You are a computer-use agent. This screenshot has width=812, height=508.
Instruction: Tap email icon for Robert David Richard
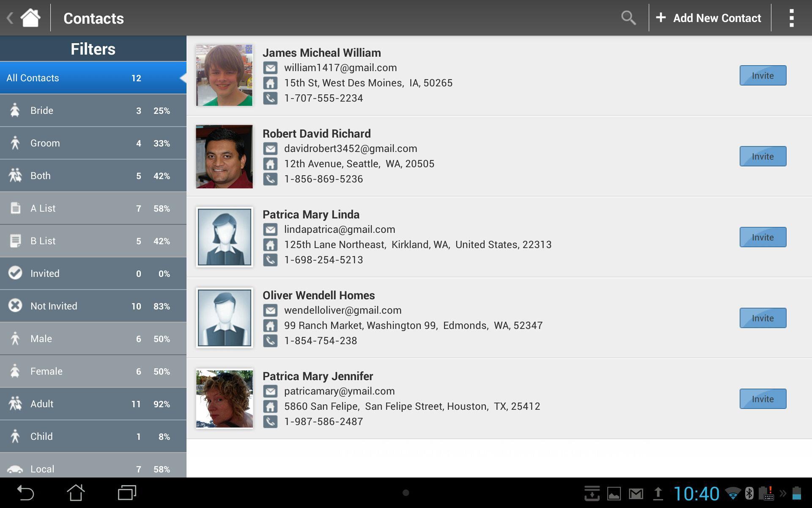point(270,149)
